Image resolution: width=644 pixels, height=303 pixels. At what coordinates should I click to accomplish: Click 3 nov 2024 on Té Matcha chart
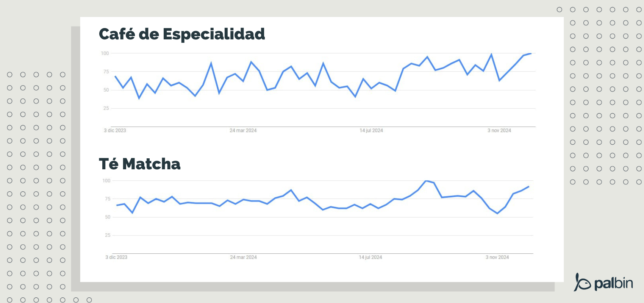coord(497,258)
